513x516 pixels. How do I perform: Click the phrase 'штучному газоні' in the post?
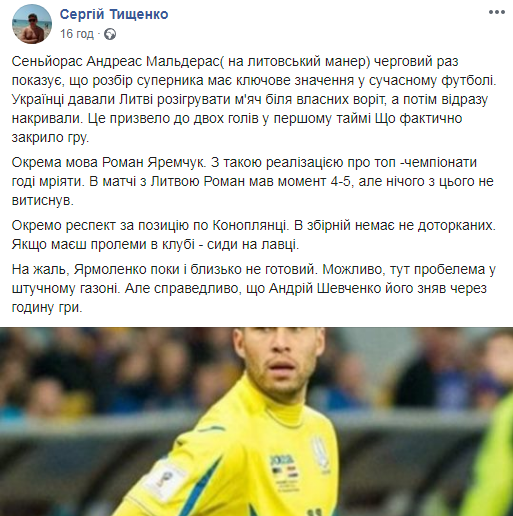click(65, 289)
